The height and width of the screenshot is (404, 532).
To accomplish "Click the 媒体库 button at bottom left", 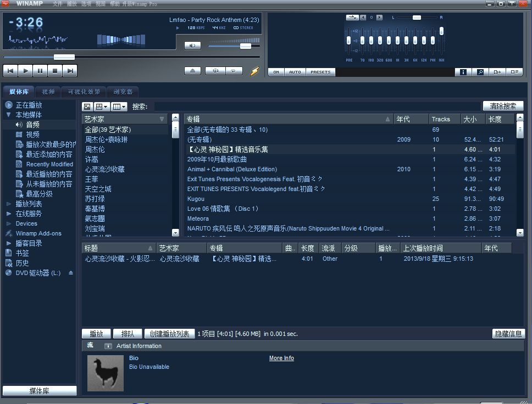I will (x=40, y=391).
